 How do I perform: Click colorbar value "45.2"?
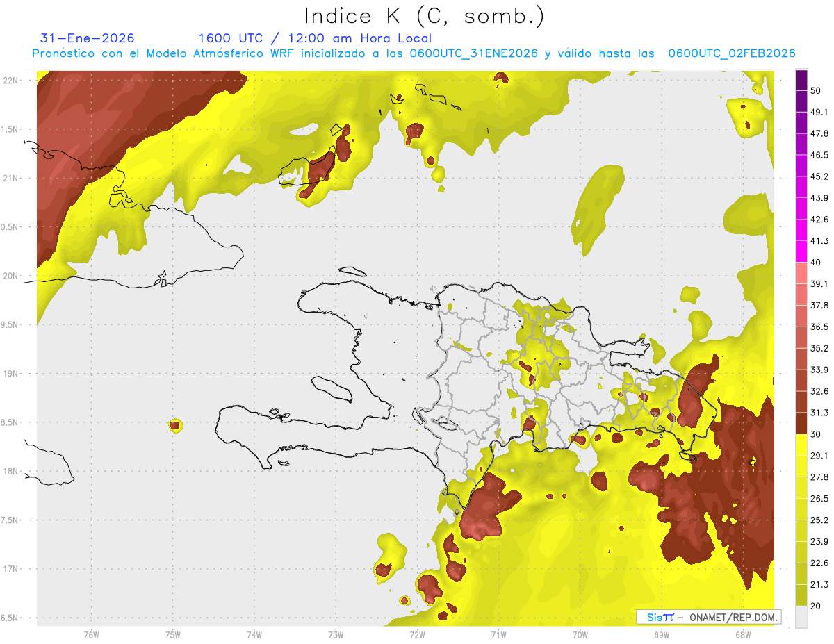click(x=819, y=176)
